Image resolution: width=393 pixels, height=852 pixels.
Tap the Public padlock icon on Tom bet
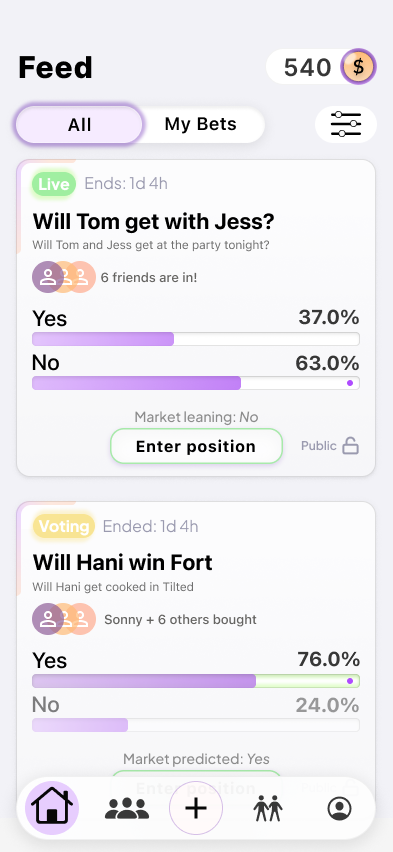pyautogui.click(x=351, y=446)
